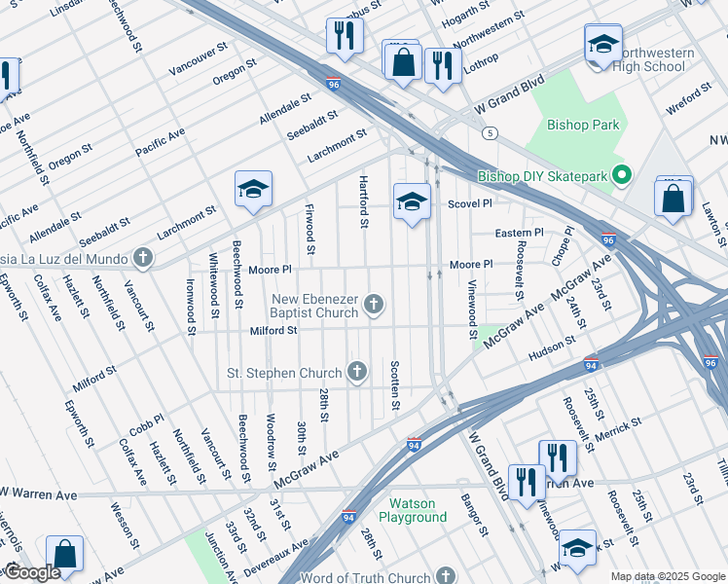Click the I-94 shield near Devereaux Ave
This screenshot has height=584, width=728.
[348, 517]
